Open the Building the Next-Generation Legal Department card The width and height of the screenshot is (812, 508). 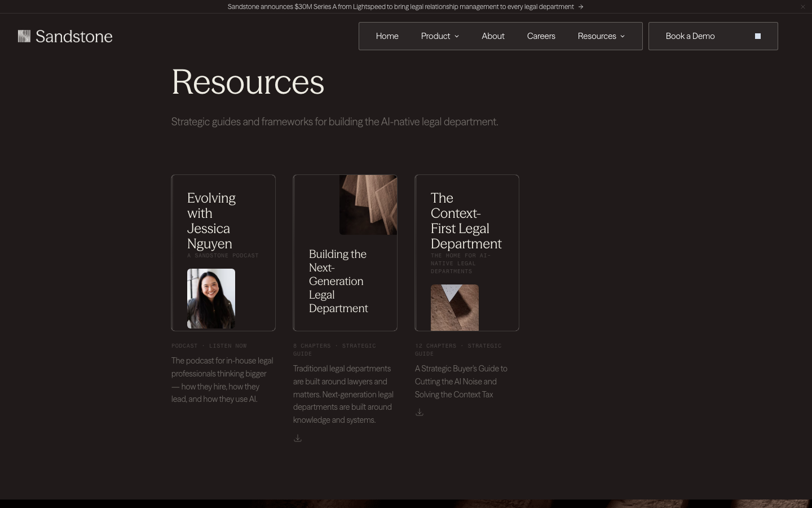(x=345, y=253)
